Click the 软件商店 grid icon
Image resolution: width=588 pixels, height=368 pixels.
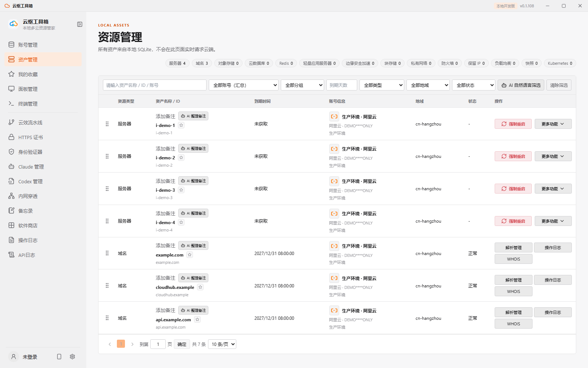click(11, 225)
